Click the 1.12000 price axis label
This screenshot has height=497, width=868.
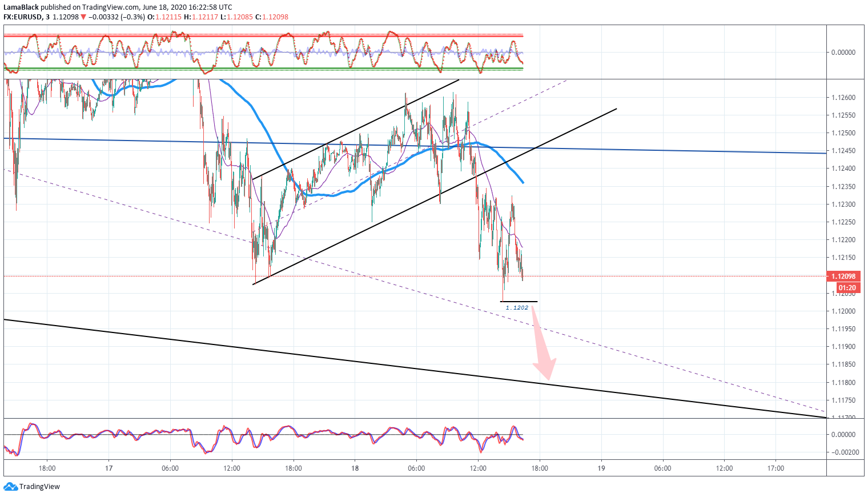(x=843, y=311)
